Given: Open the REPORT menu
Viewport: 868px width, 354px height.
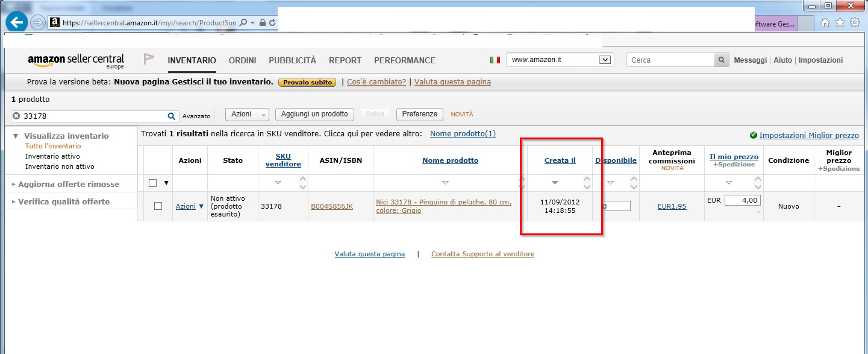Looking at the screenshot, I should point(345,60).
